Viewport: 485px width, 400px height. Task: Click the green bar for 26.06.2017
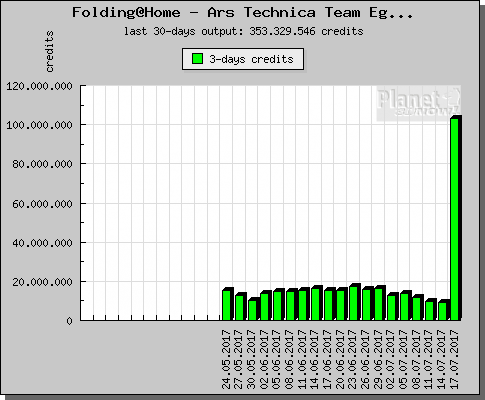point(366,305)
